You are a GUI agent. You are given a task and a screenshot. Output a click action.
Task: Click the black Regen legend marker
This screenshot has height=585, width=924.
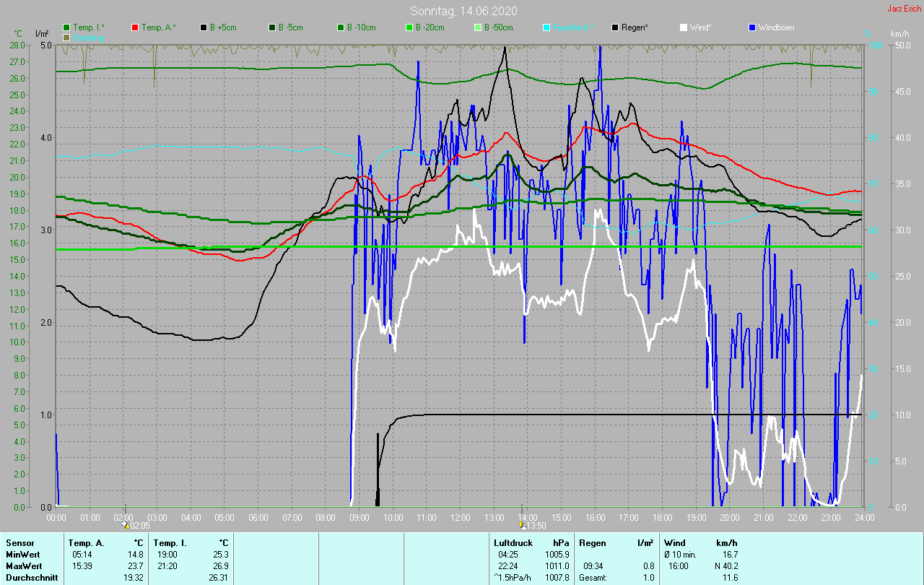(615, 27)
